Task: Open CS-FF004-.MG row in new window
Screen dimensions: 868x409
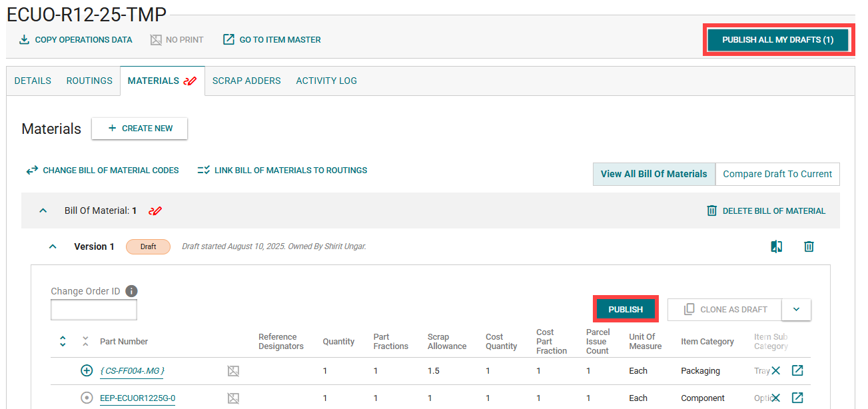Action: pos(797,370)
